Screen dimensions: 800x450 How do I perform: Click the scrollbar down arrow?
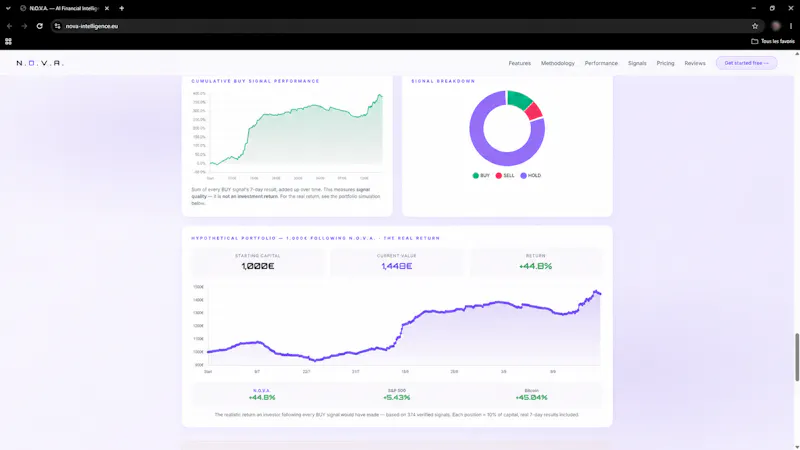coord(797,447)
